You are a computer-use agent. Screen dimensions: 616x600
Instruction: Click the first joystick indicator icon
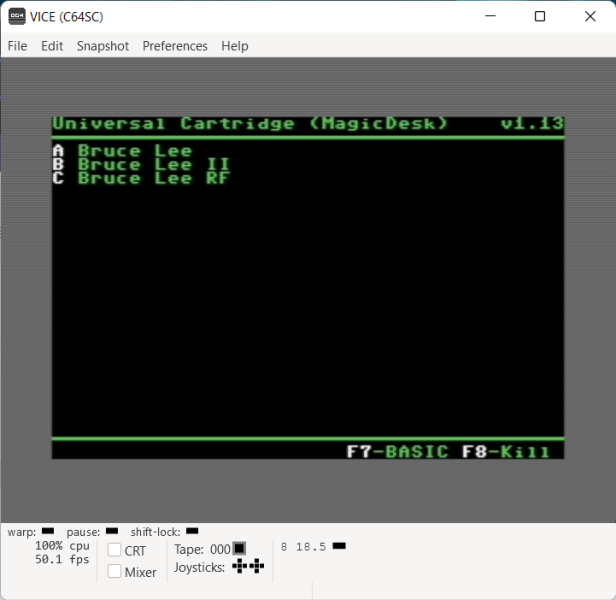(240, 566)
